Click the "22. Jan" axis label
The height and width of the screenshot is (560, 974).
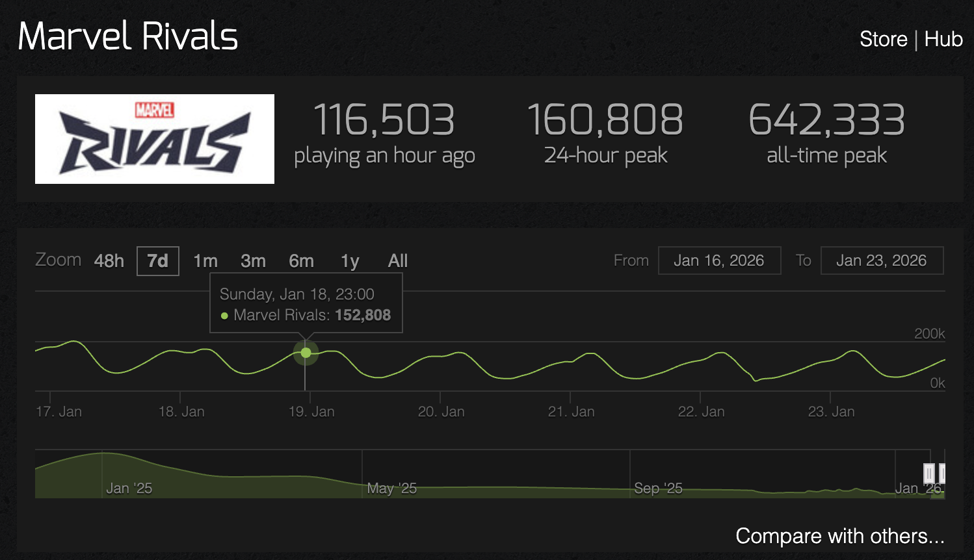pyautogui.click(x=702, y=411)
